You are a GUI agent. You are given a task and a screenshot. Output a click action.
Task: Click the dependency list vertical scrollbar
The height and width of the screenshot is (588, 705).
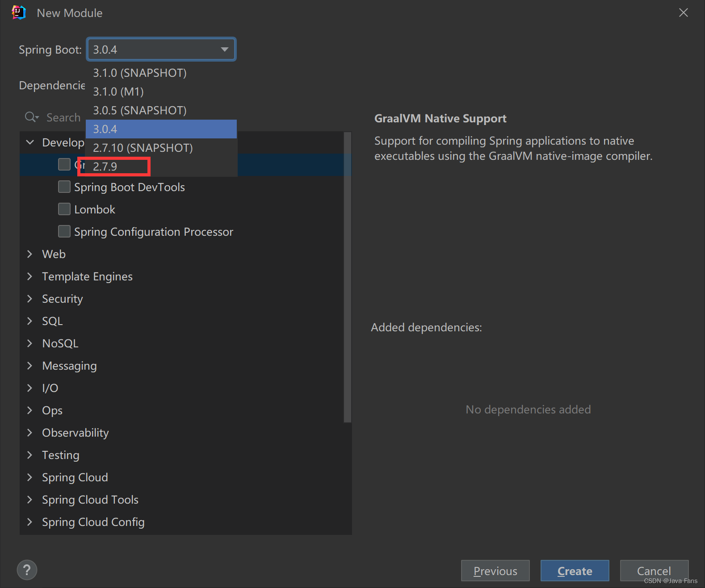(348, 277)
